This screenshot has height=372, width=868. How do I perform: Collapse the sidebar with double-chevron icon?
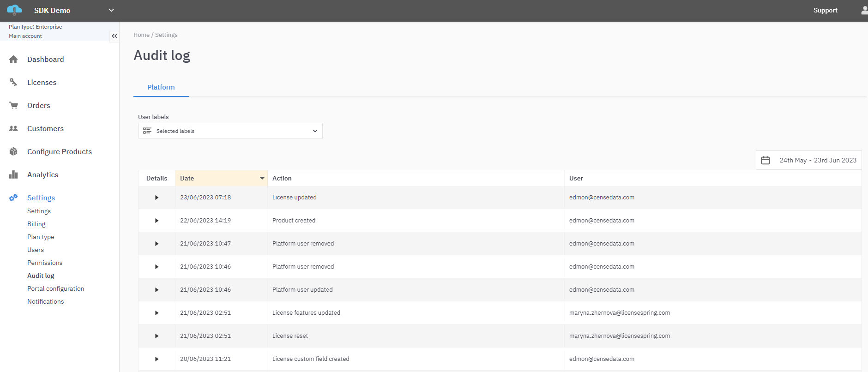pyautogui.click(x=114, y=36)
